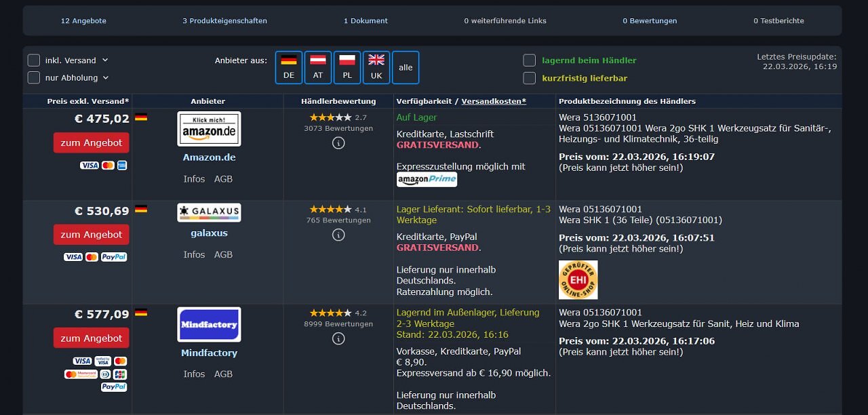Click the 8999 Bewertungen text

(338, 324)
